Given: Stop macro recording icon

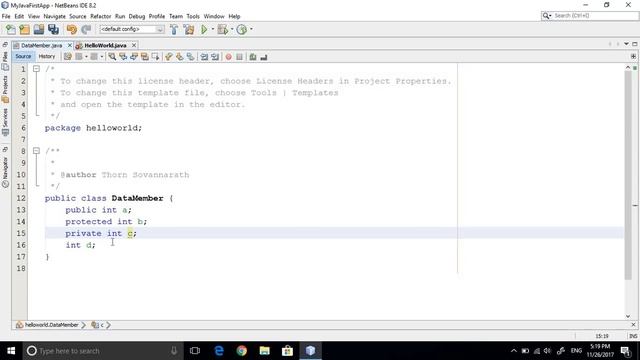Looking at the screenshot, I should click(x=240, y=57).
